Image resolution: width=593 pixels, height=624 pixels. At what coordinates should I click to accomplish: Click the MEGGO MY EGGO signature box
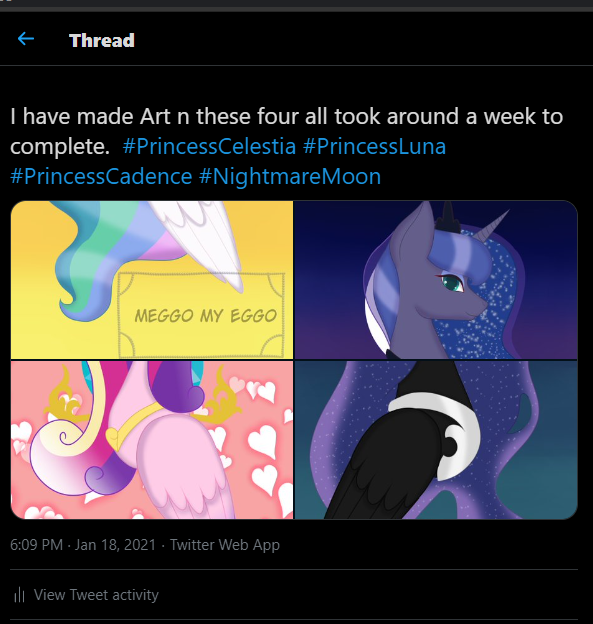click(x=201, y=315)
